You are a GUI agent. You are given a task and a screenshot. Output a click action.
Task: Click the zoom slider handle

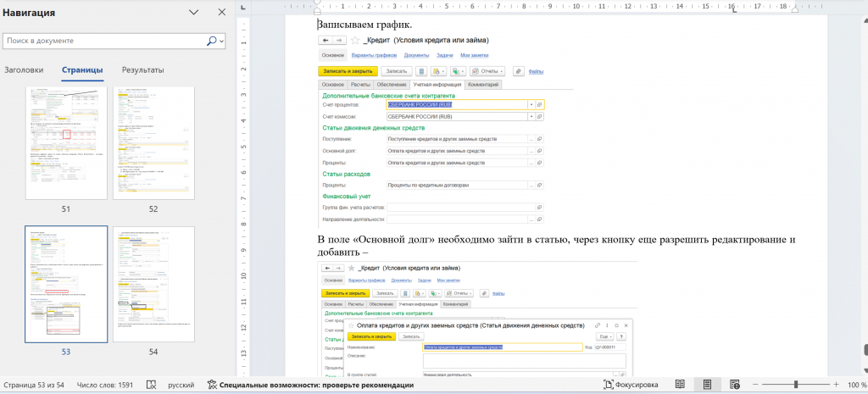pyautogui.click(x=795, y=385)
